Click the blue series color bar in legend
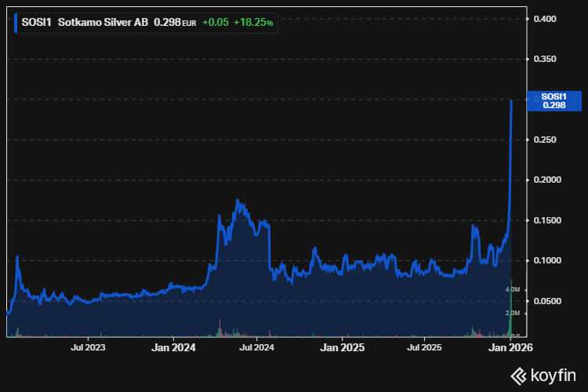The width and height of the screenshot is (588, 392). pyautogui.click(x=16, y=23)
